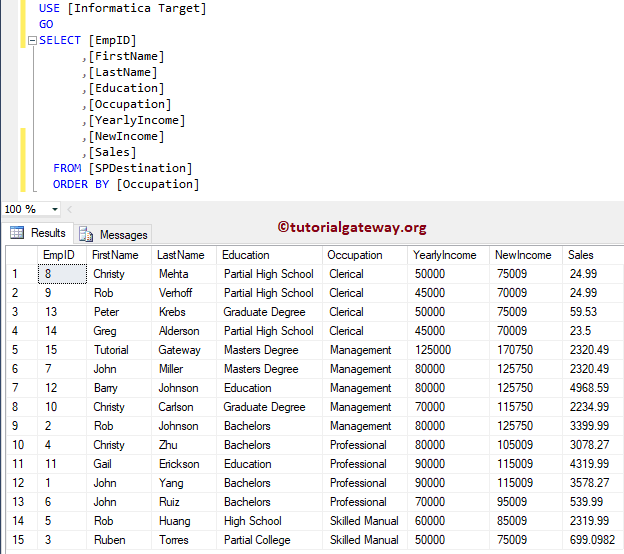Click the Messages page icon

tap(86, 234)
